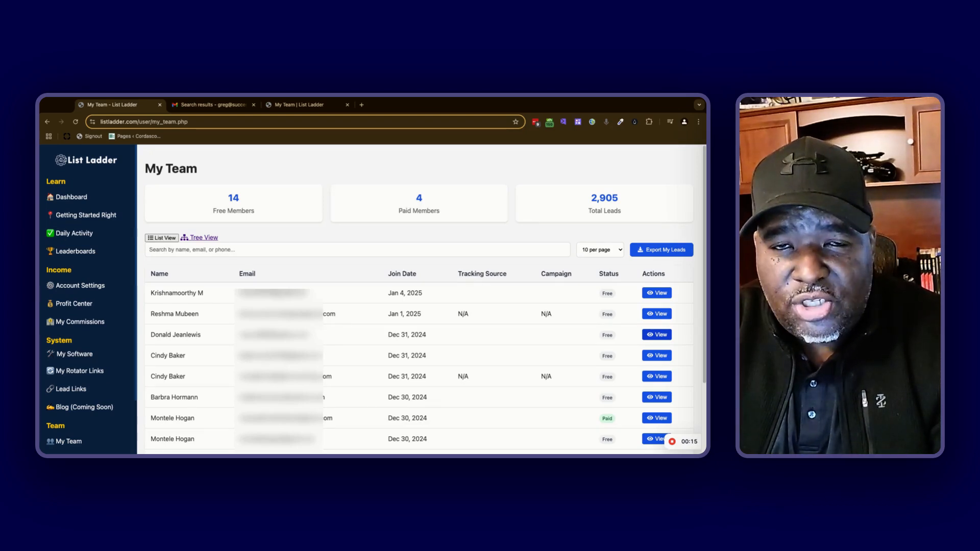View Barbra Hormann's details
This screenshot has width=980, height=551.
(x=657, y=397)
